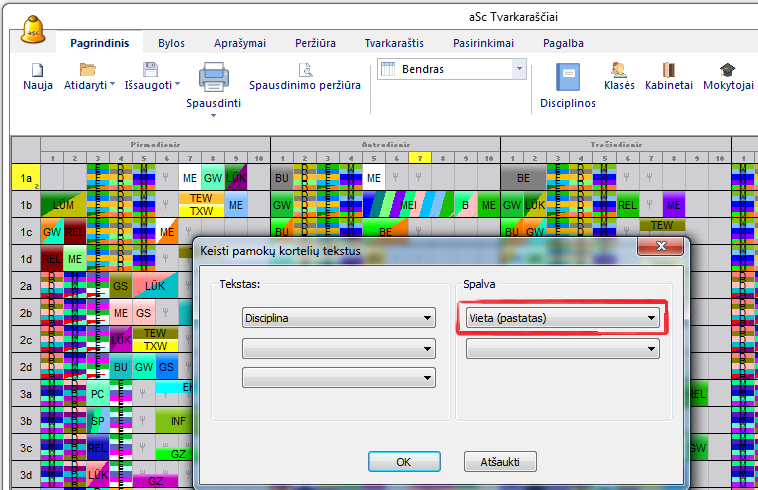Open the Atidaryti folder icon

click(88, 70)
